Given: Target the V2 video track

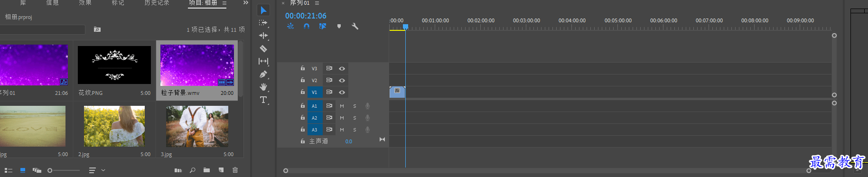Looking at the screenshot, I should pos(314,81).
